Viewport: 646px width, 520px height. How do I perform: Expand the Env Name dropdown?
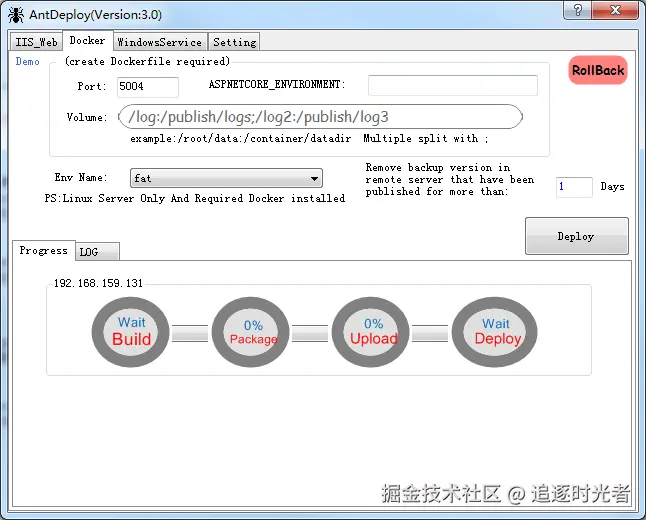pyautogui.click(x=226, y=178)
